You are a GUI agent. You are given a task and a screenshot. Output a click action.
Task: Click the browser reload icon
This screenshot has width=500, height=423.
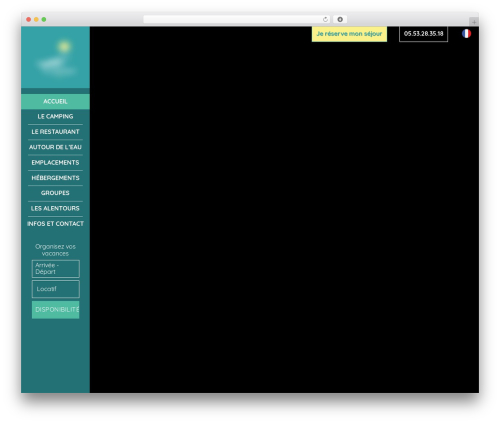325,19
